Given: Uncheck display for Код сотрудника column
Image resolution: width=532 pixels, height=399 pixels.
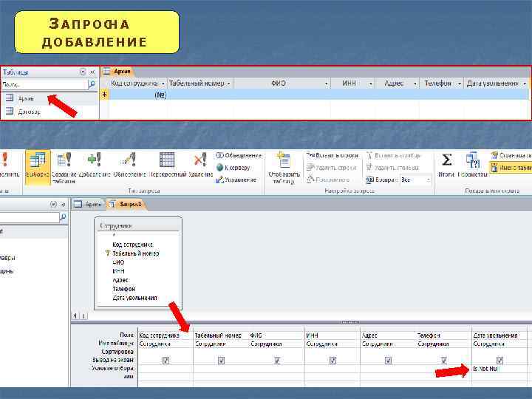Looking at the screenshot, I should point(166,361).
